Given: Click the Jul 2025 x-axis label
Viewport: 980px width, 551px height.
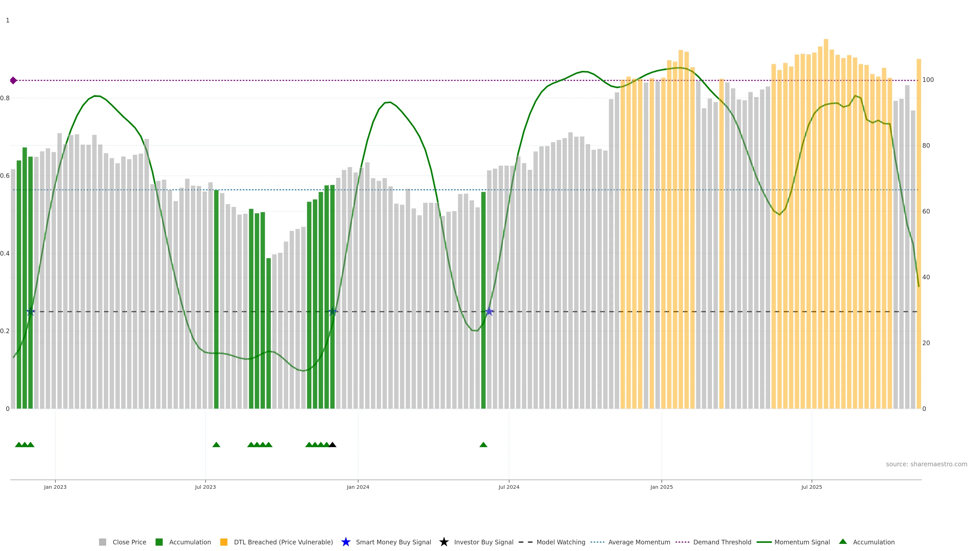Looking at the screenshot, I should (x=812, y=487).
